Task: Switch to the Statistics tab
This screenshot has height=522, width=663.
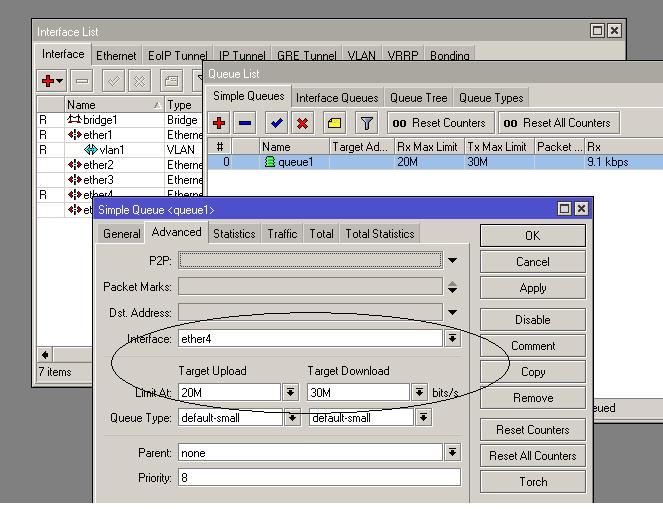Action: [x=234, y=234]
